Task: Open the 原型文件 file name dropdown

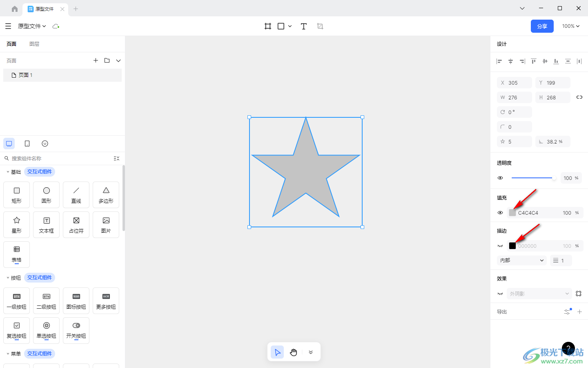Action: pos(32,26)
